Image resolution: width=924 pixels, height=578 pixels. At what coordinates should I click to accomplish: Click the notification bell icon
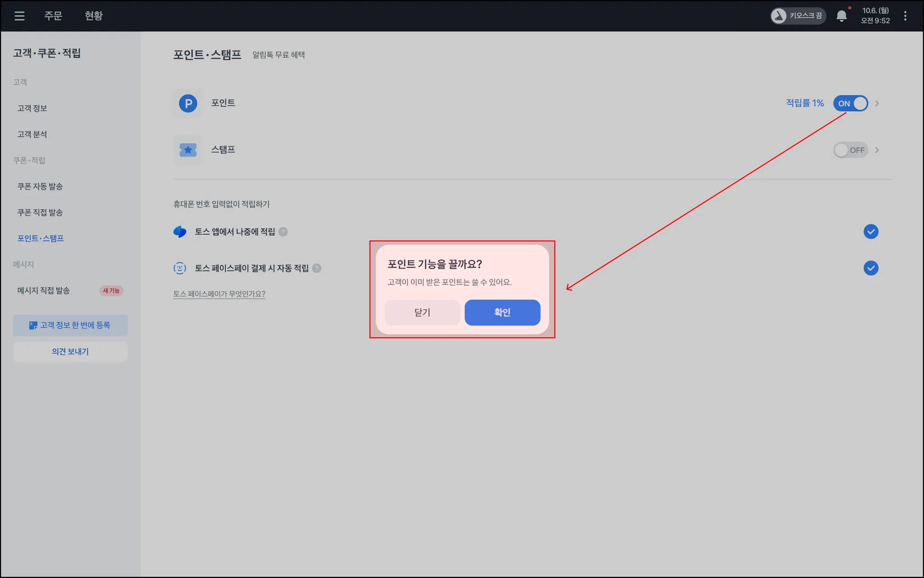point(841,16)
